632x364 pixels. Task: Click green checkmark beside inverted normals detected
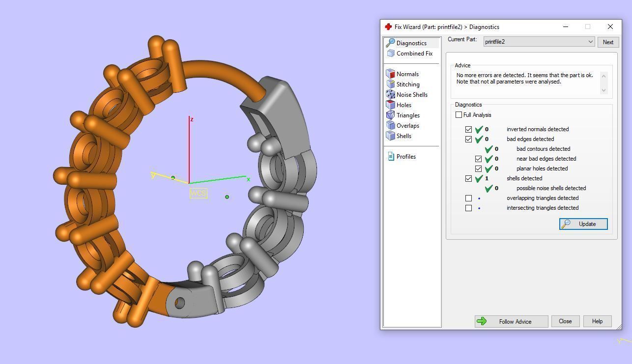tap(479, 129)
